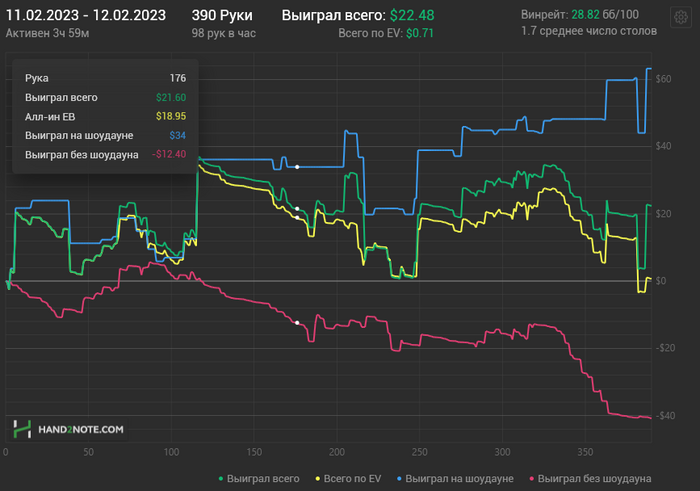Click the white marker on the yellow EV line

point(297,217)
